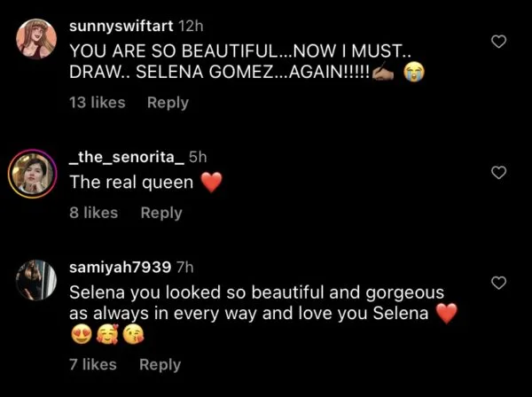Like samiyah7939's comment using heart icon

(499, 283)
